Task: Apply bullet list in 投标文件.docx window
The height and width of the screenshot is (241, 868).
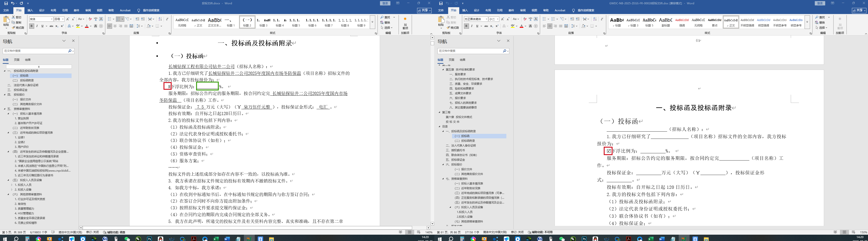Action: (110, 19)
